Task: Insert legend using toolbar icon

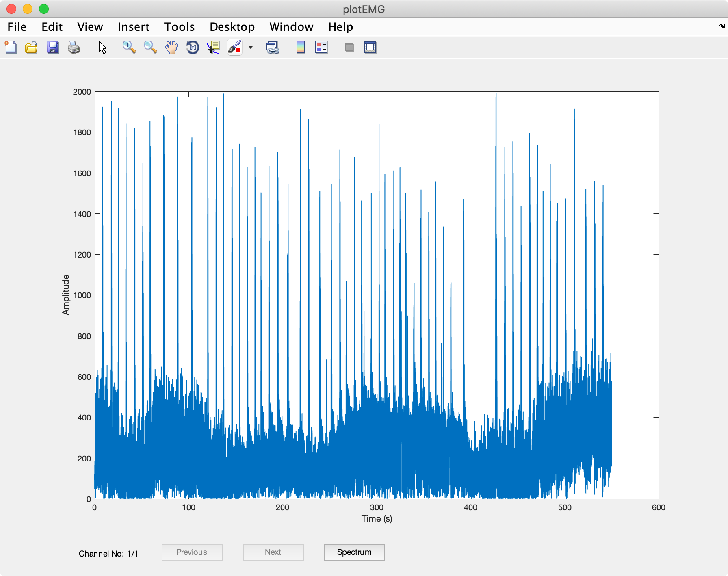Action: click(x=322, y=48)
